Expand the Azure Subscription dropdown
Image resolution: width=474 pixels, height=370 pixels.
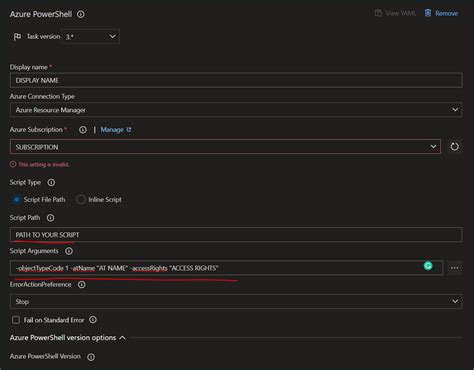[x=225, y=147]
